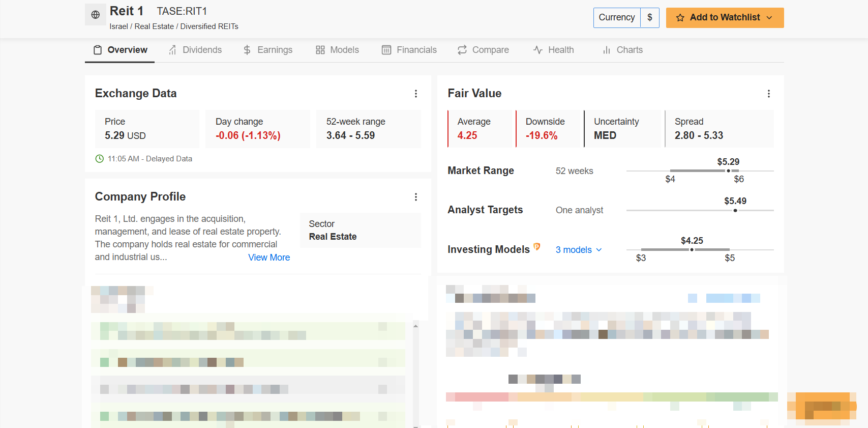The width and height of the screenshot is (868, 428).
Task: Click the Charts bar icon
Action: pyautogui.click(x=607, y=50)
